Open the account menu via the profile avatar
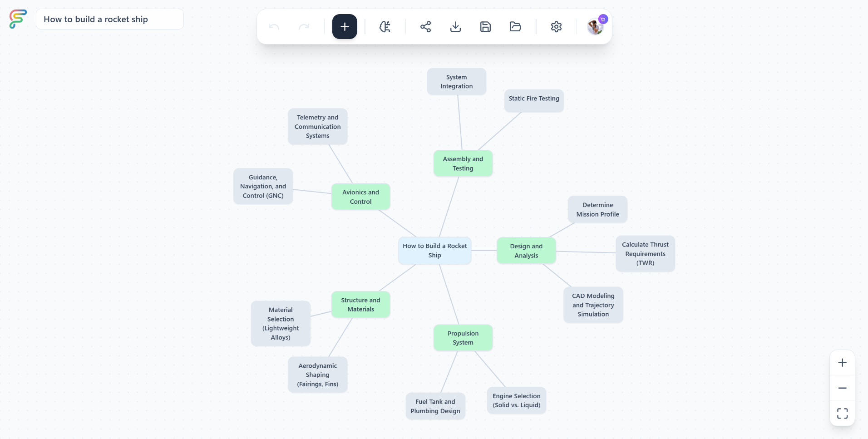The height and width of the screenshot is (439, 868). coord(595,27)
